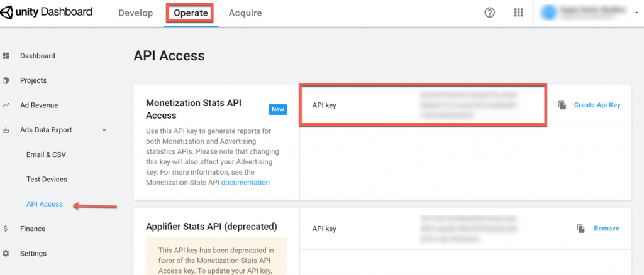Click the Projects cube icon
The width and height of the screenshot is (644, 275).
(x=6, y=80)
